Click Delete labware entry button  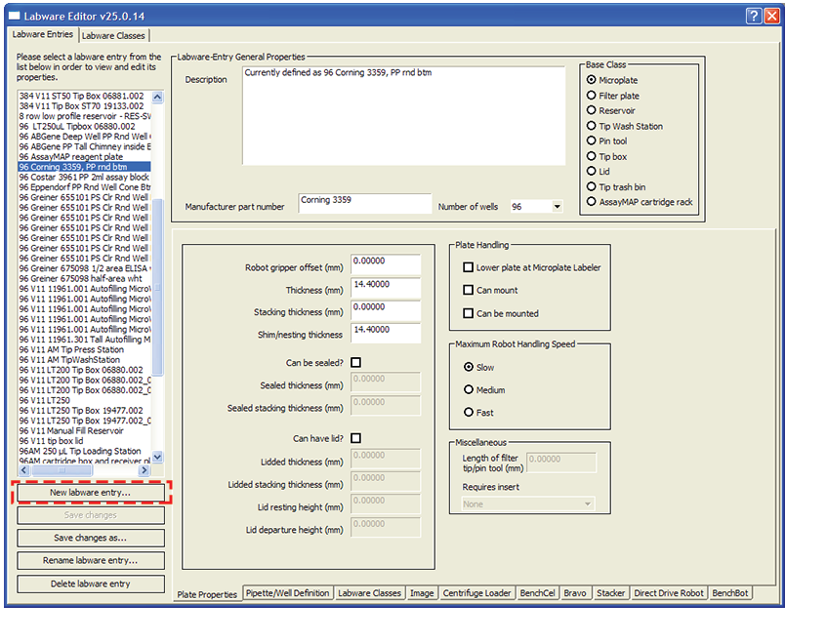click(x=91, y=584)
